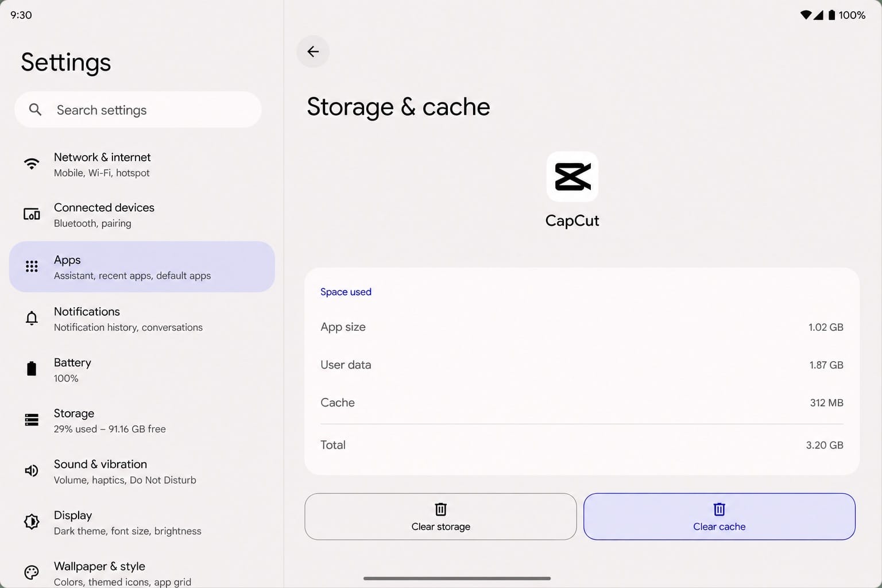
Task: Click the Display brightness icon
Action: [32, 521]
